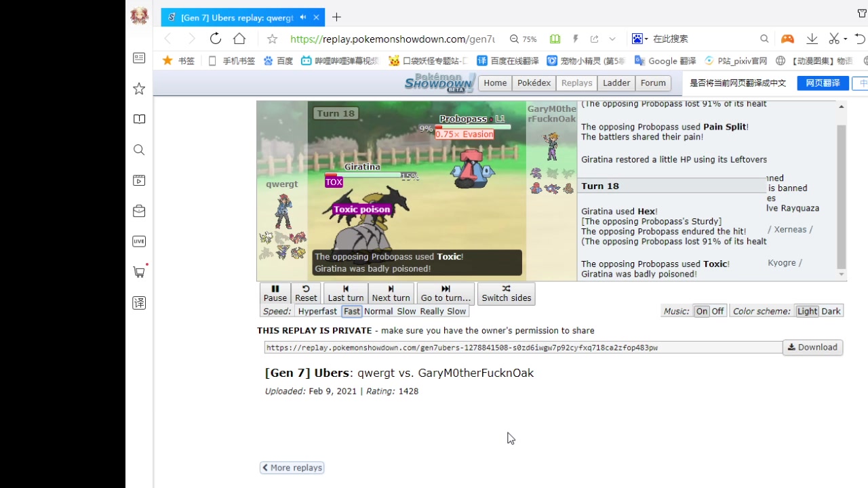The width and height of the screenshot is (868, 488).
Task: Jump back to the last turn
Action: tap(346, 293)
